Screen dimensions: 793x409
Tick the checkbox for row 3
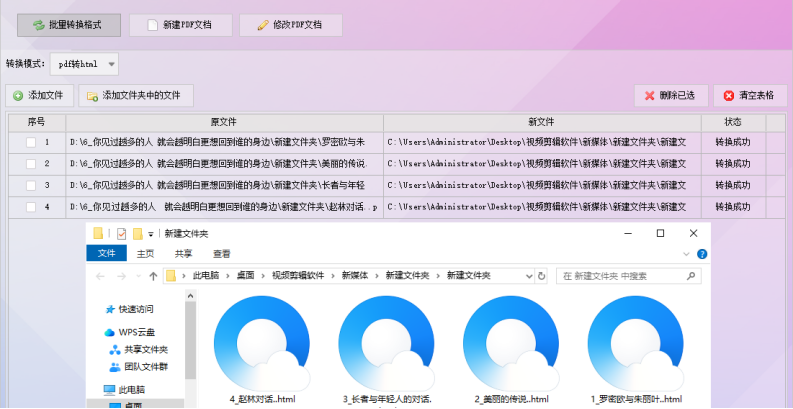click(x=31, y=186)
